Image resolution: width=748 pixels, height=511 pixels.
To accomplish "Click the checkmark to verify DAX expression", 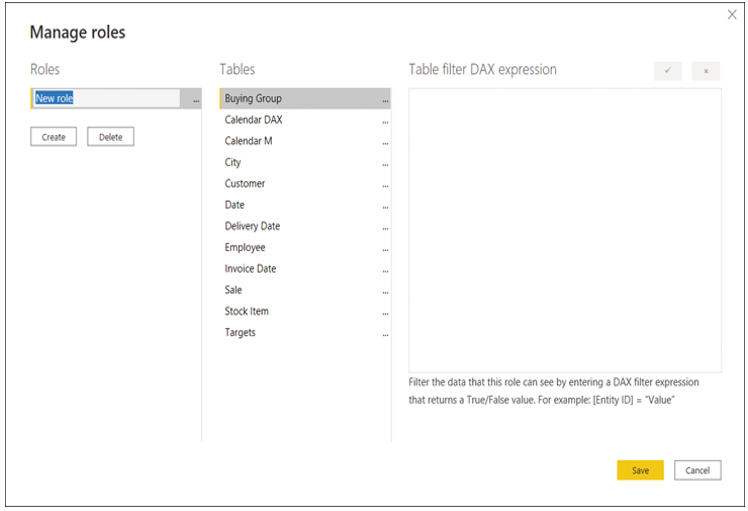I will [667, 71].
